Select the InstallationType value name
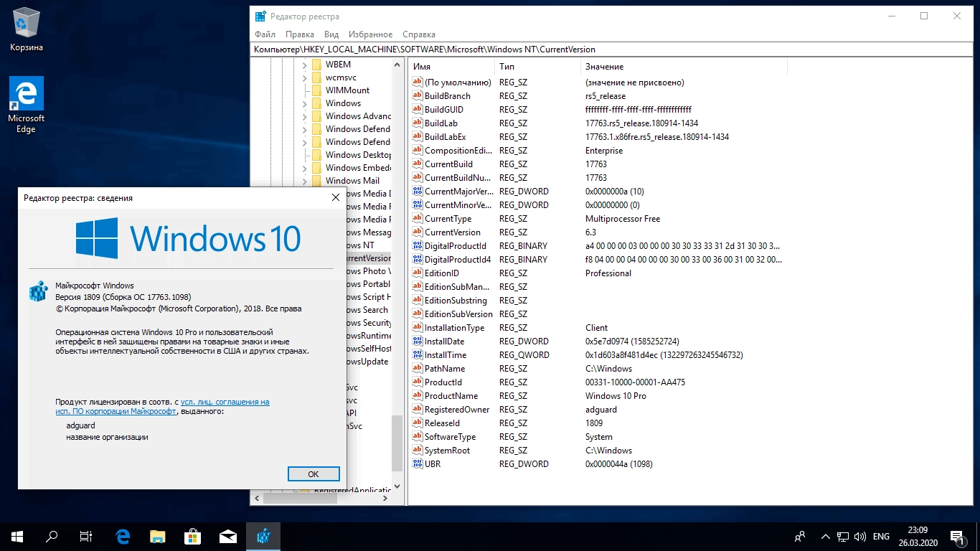 454,328
